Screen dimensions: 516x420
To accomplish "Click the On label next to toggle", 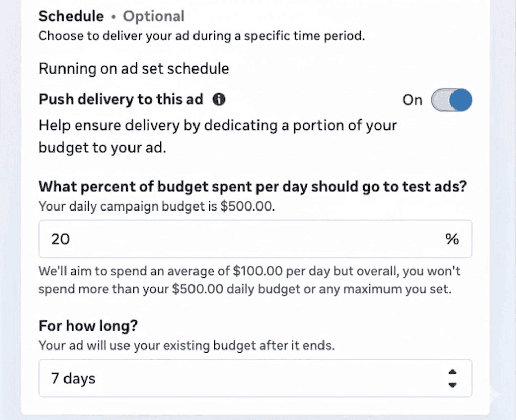I will point(412,100).
